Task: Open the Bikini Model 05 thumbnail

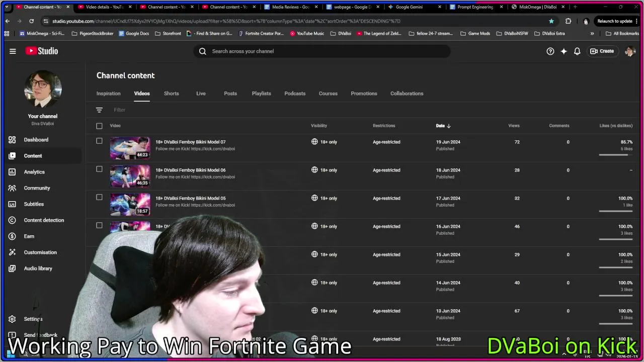Action: (130, 205)
